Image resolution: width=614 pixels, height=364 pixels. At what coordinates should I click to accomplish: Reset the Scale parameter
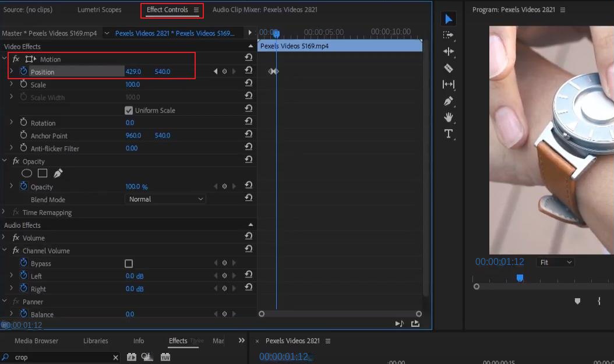[x=248, y=83]
